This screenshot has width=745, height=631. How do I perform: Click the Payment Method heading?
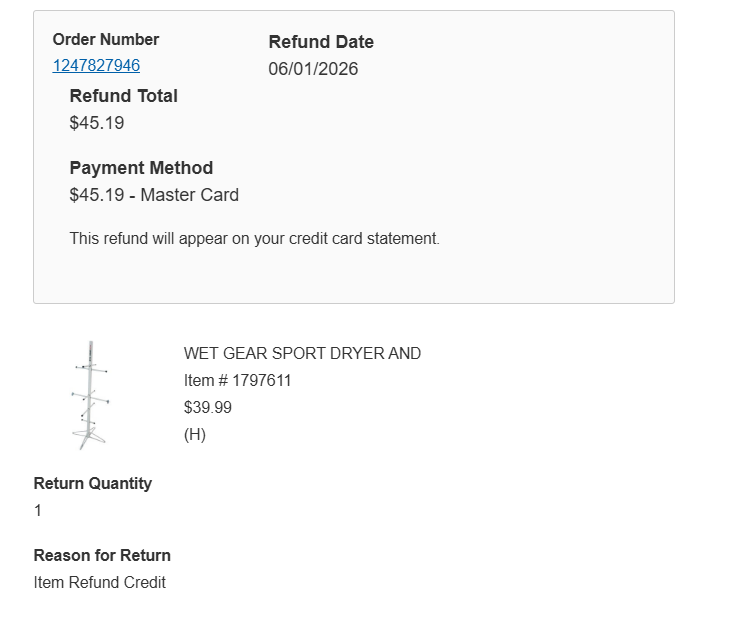pyautogui.click(x=141, y=168)
